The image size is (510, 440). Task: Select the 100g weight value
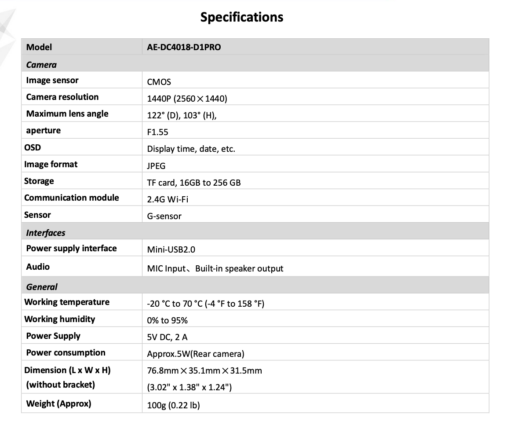174,405
